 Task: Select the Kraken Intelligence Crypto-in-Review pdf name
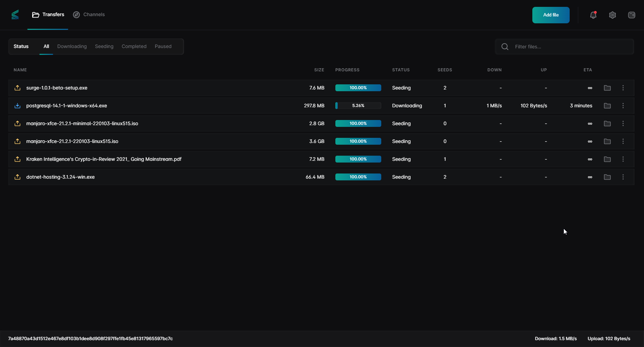pos(104,159)
